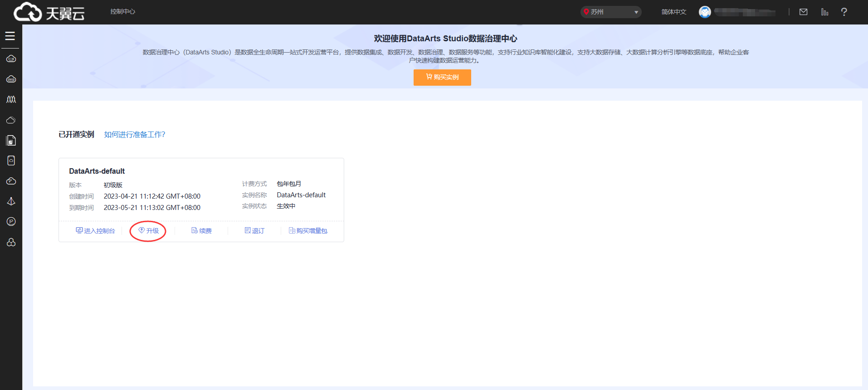Click expiry time 2023-05-21 11:13:02
This screenshot has width=868, height=390.
click(152, 208)
